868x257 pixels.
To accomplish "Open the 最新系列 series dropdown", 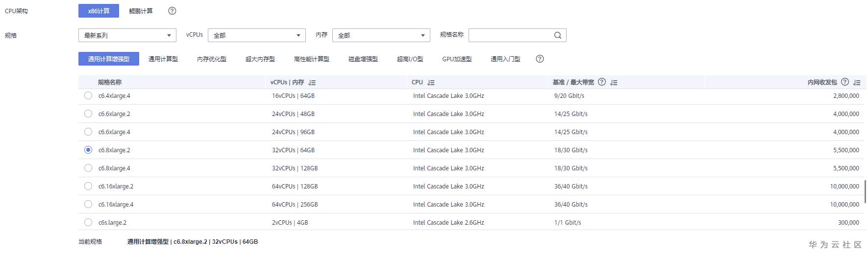I will click(x=127, y=35).
